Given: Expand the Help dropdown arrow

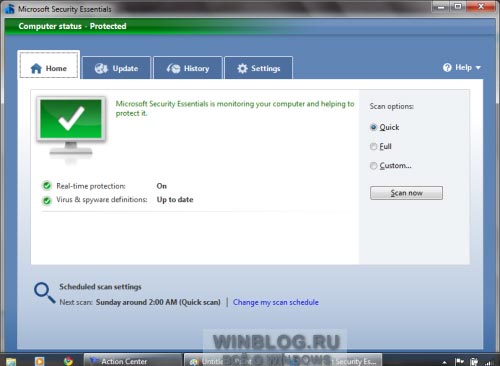Looking at the screenshot, I should 478,68.
